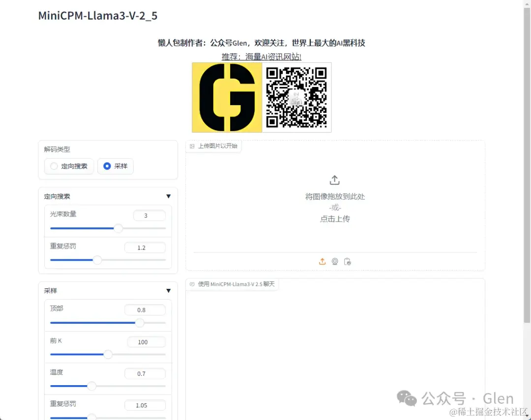Click the 前 K value field showing 100
This screenshot has height=420, width=531.
[x=147, y=342]
